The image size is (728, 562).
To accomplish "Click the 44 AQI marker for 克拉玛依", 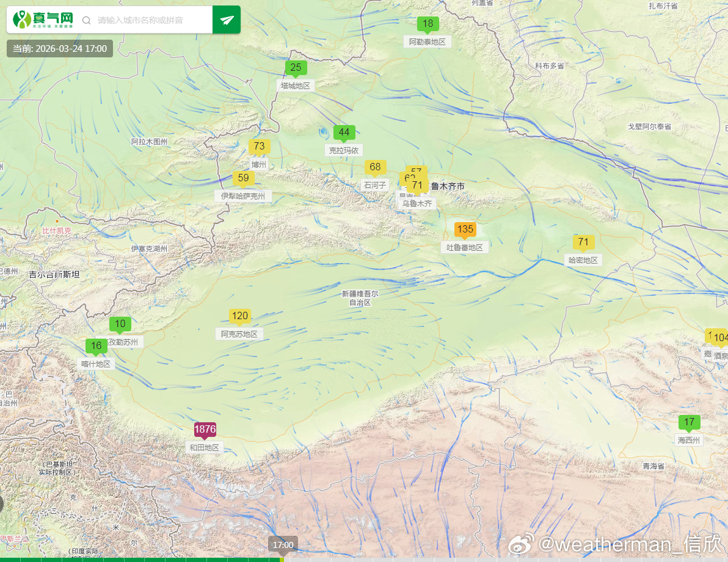I will tap(344, 132).
